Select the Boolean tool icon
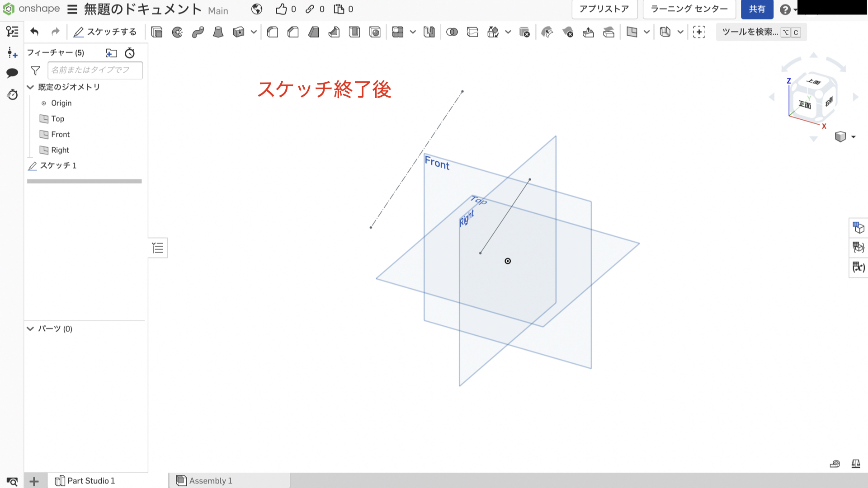 click(452, 32)
